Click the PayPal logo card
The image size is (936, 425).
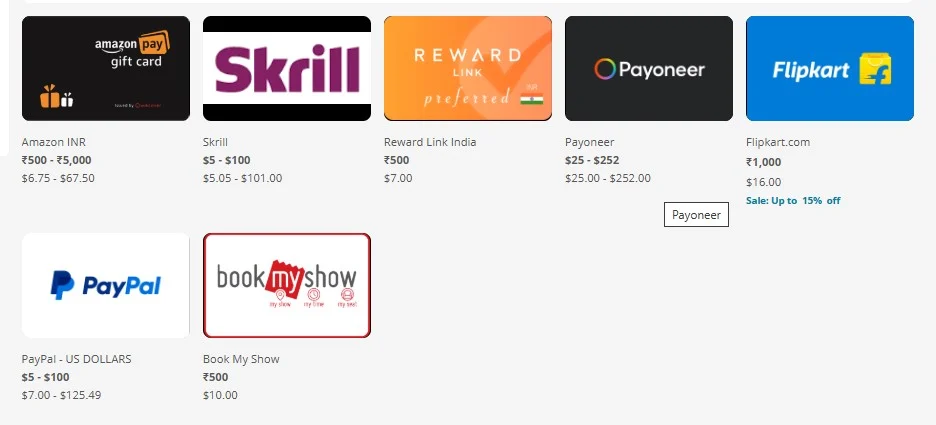click(106, 285)
